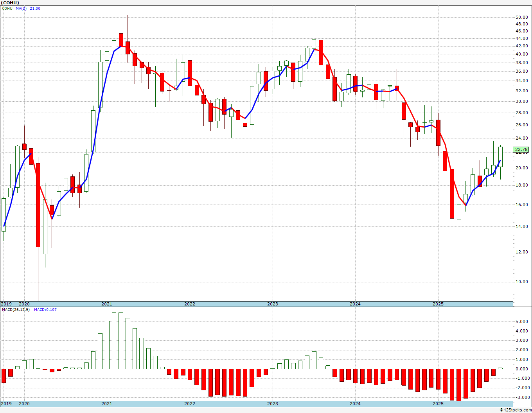
Task: Click the 5.000 MACD axis label
Action: (521, 321)
